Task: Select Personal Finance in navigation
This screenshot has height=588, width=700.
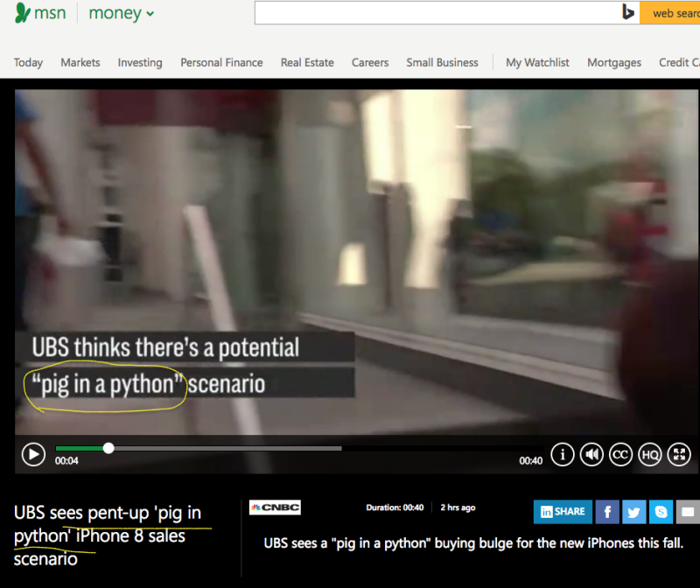Action: [221, 62]
